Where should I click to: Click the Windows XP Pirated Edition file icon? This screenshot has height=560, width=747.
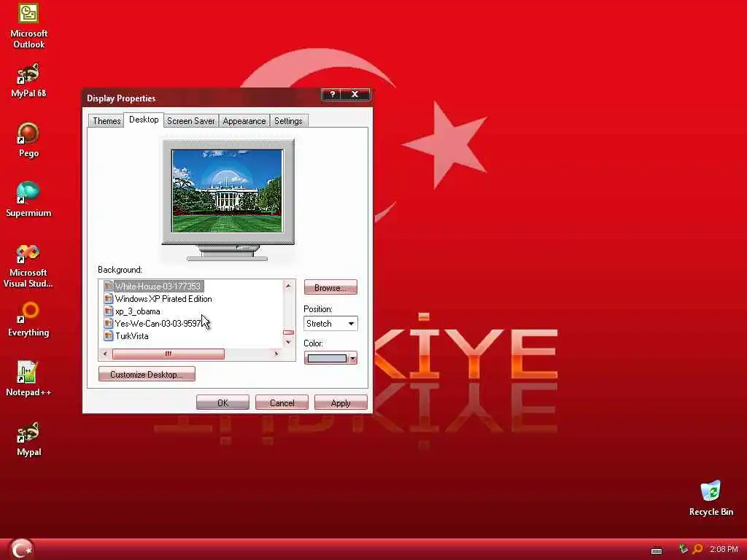[108, 298]
